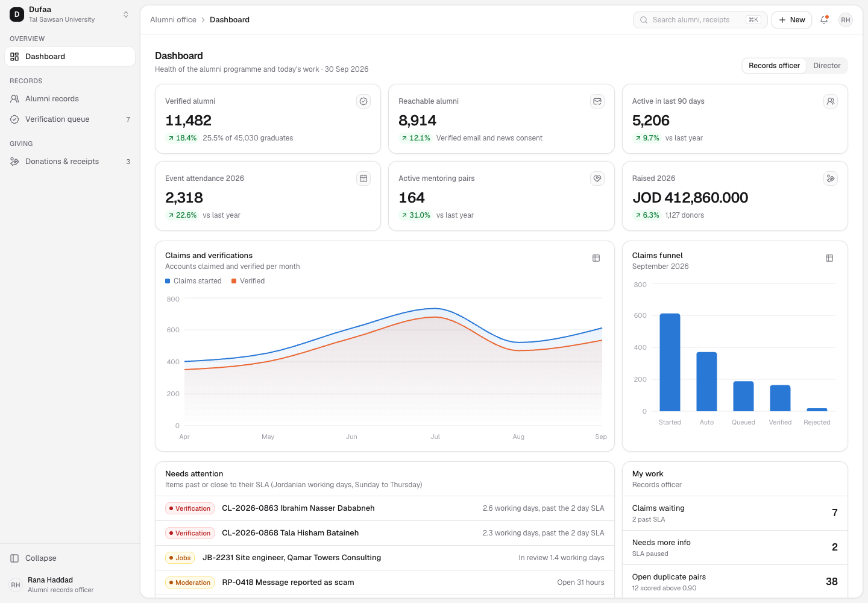Image resolution: width=868 pixels, height=603 pixels.
Task: Click the Verified alumni badge icon
Action: (x=363, y=101)
